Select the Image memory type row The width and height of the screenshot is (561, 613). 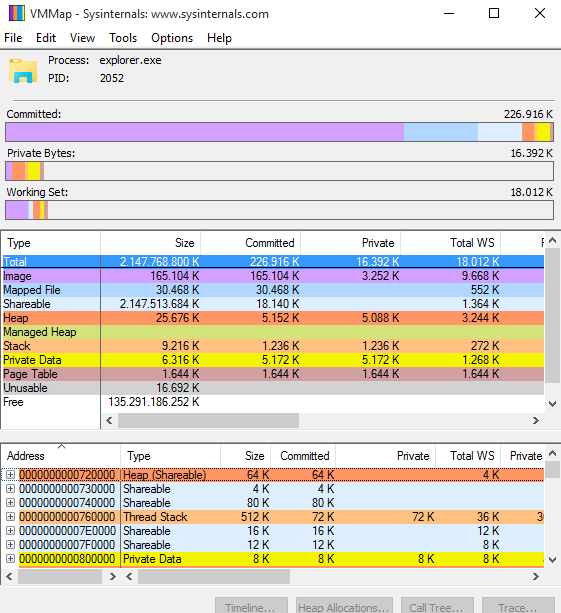(273, 276)
